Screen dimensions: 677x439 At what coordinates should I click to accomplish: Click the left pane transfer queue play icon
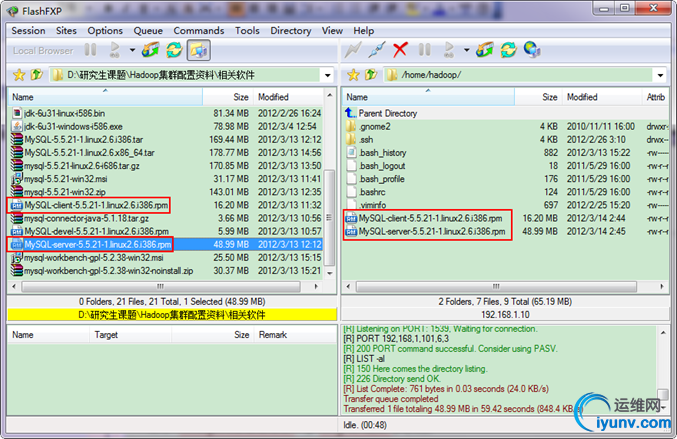[x=114, y=50]
